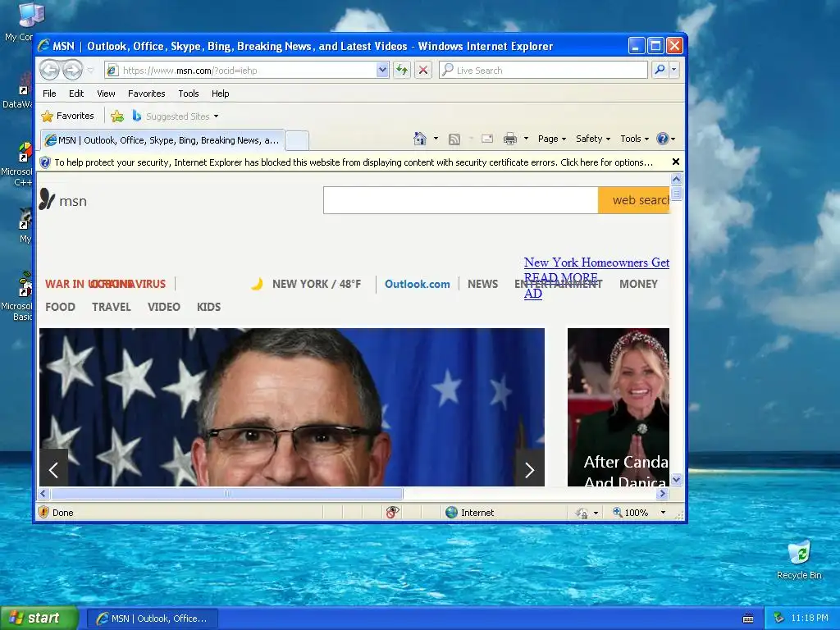Image resolution: width=840 pixels, height=630 pixels.
Task: Open the TRAVEL navigation link
Action: tap(112, 307)
